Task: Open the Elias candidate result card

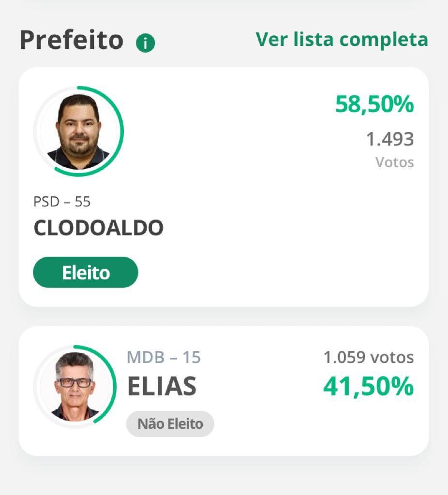Action: tap(224, 391)
